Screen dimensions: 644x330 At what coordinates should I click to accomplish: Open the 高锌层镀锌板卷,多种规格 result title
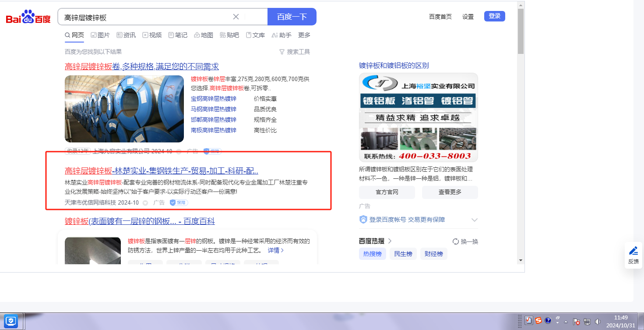tap(142, 67)
